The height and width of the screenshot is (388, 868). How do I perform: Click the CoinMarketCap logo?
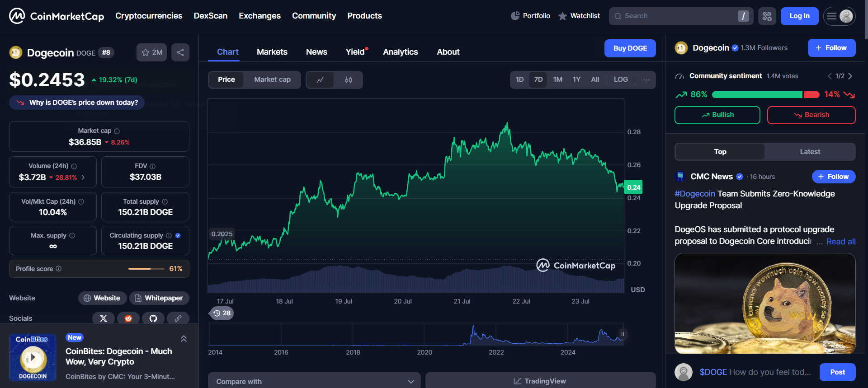(57, 16)
